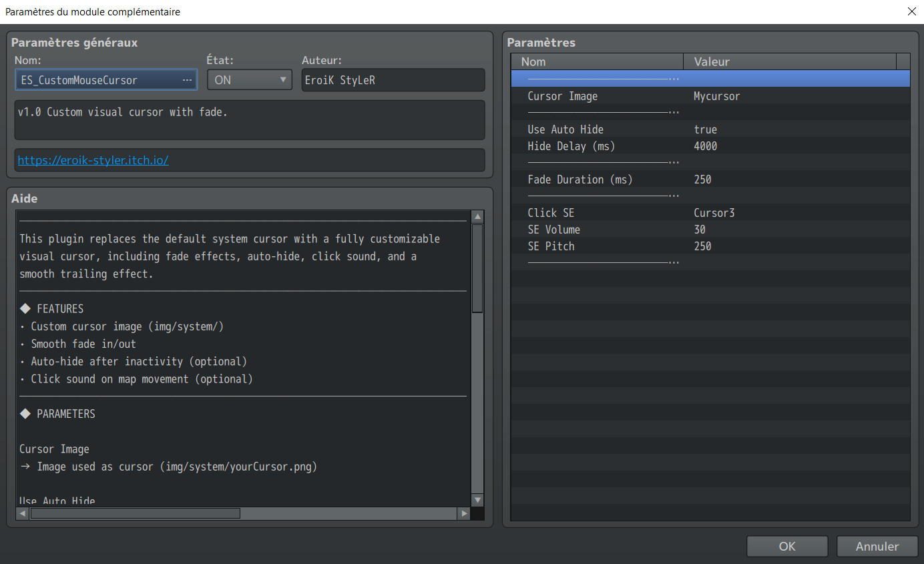The height and width of the screenshot is (564, 924).
Task: Click the PARAMETERS heading in Aide
Action: 66,414
